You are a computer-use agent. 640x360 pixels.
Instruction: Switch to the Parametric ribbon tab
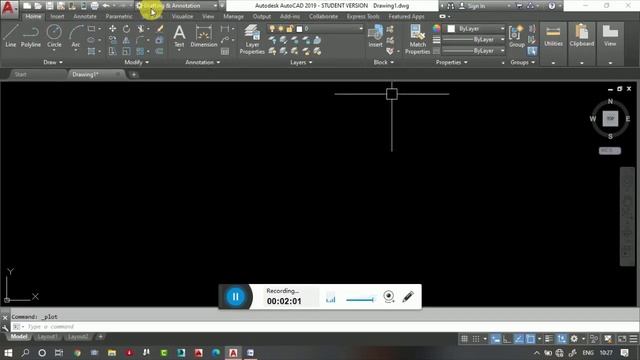pos(119,16)
